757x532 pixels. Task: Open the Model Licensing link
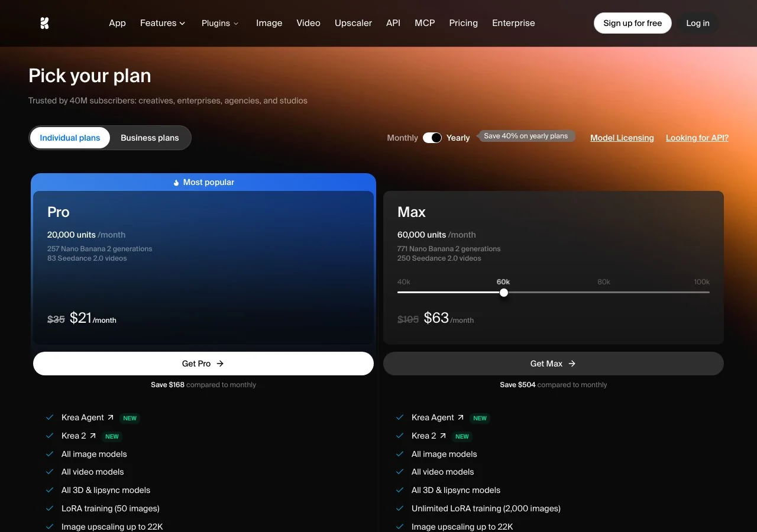[622, 138]
